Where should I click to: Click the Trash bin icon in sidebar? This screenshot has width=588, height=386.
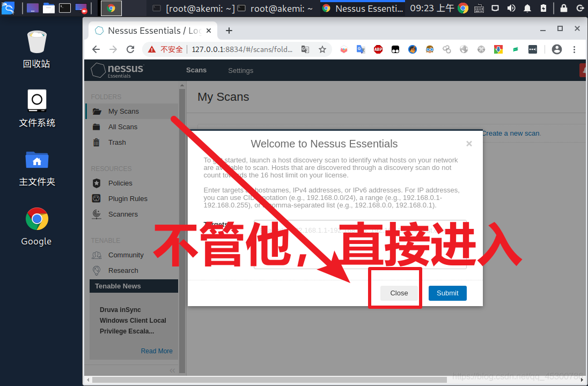(97, 143)
